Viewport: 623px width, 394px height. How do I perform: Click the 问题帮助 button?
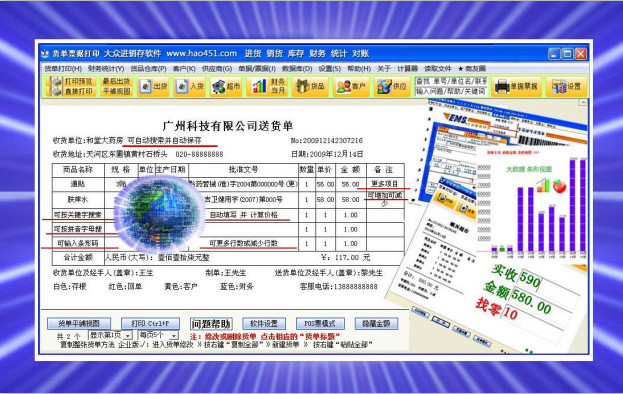(211, 324)
